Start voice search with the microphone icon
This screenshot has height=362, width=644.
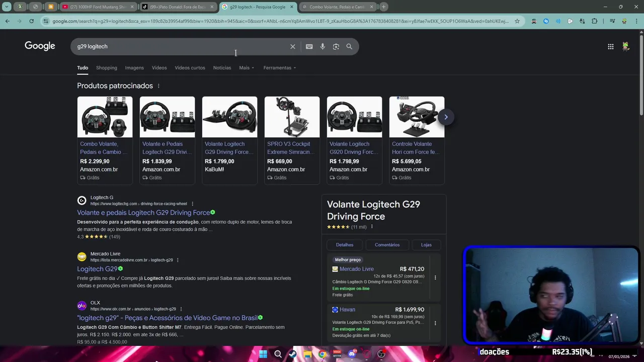pos(323,46)
